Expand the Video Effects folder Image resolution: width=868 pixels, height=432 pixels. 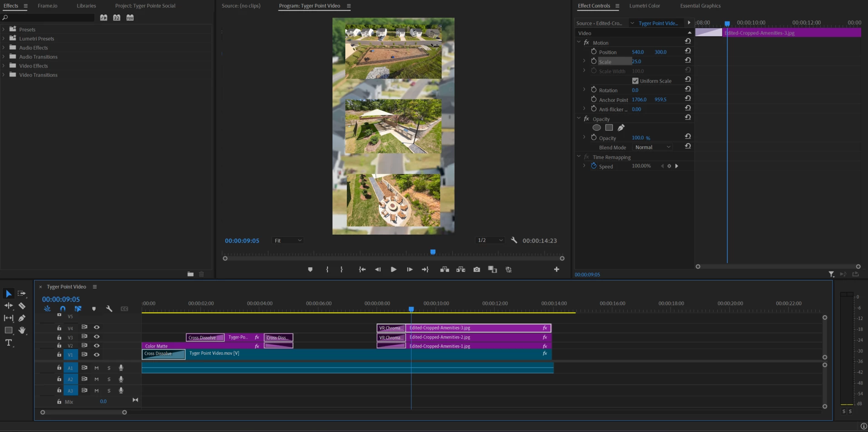pyautogui.click(x=4, y=66)
